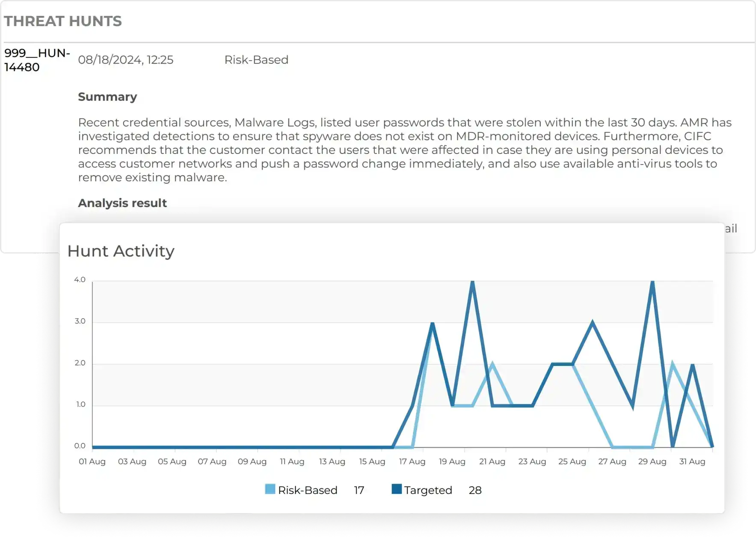The height and width of the screenshot is (540, 756).
Task: Click the THREAT HUNTS section heading
Action: [63, 21]
